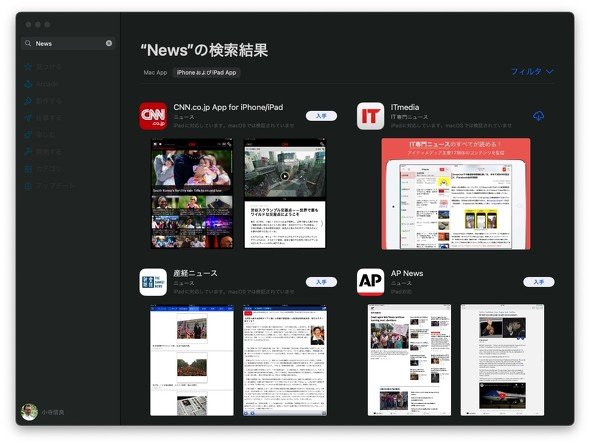Select the Work (仕事する) sidebar icon

(28, 118)
